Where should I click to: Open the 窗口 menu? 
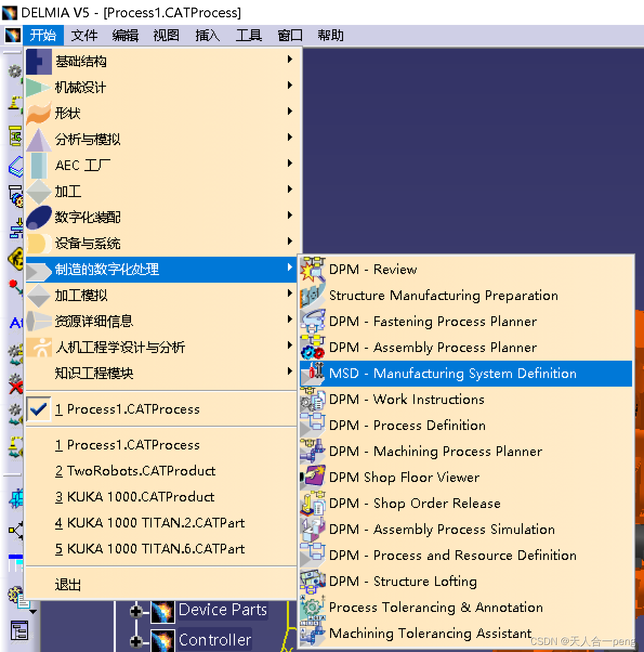[x=290, y=36]
